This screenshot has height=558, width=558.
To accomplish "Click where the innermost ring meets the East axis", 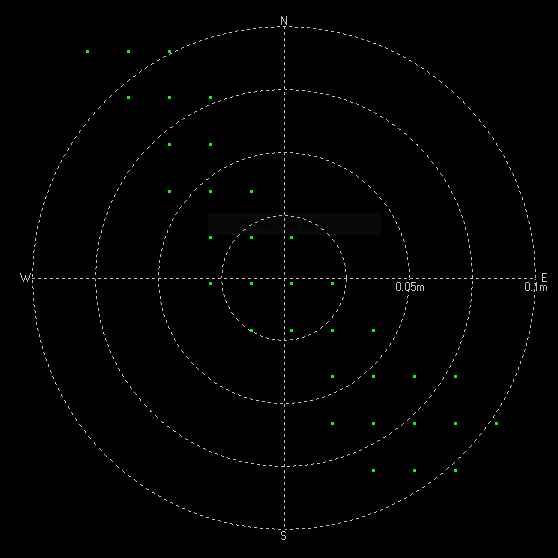I will coord(346,278).
